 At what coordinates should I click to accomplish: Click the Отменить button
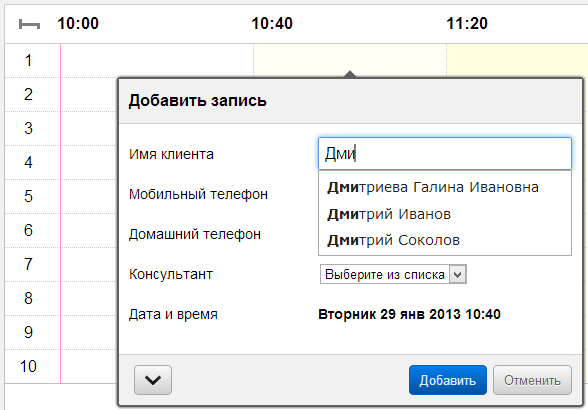coord(532,380)
